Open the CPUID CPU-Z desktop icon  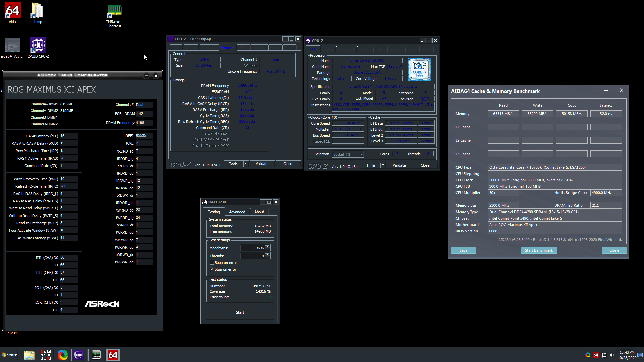click(x=38, y=48)
